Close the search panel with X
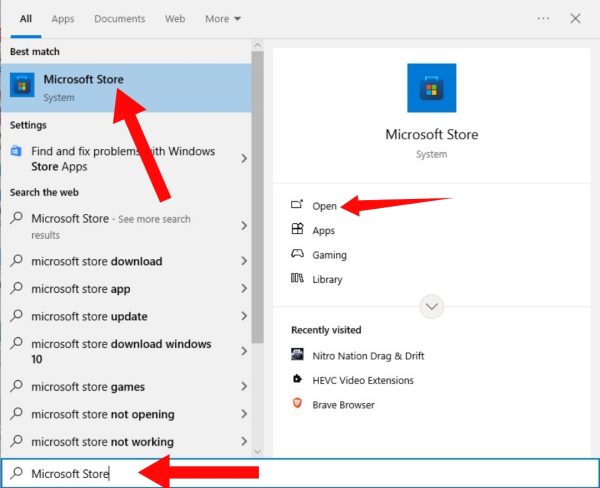This screenshot has width=600, height=488. click(575, 18)
